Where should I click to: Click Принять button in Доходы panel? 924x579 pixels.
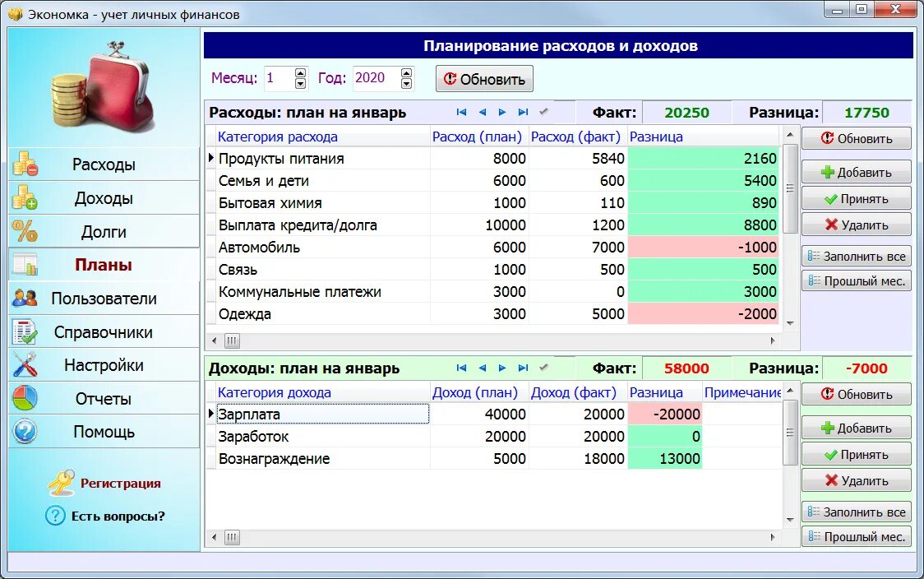(857, 455)
